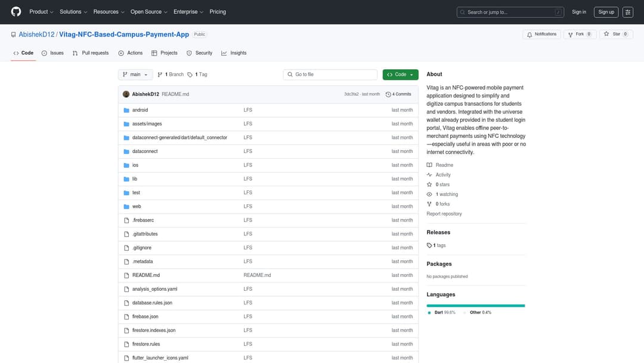Click the Languages bar Dart segment
The image size is (644, 363).
tap(475, 306)
